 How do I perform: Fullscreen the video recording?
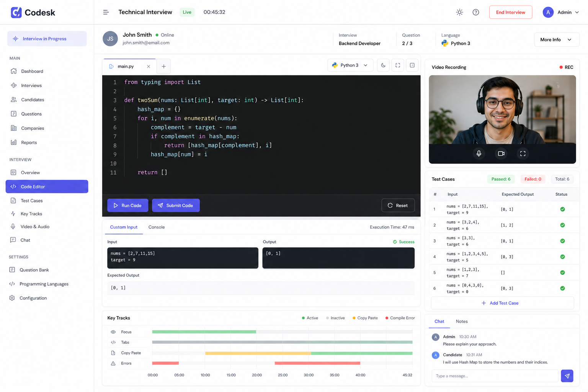coord(523,154)
